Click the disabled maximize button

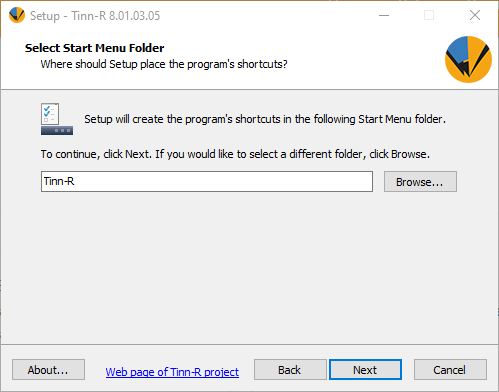coord(429,15)
